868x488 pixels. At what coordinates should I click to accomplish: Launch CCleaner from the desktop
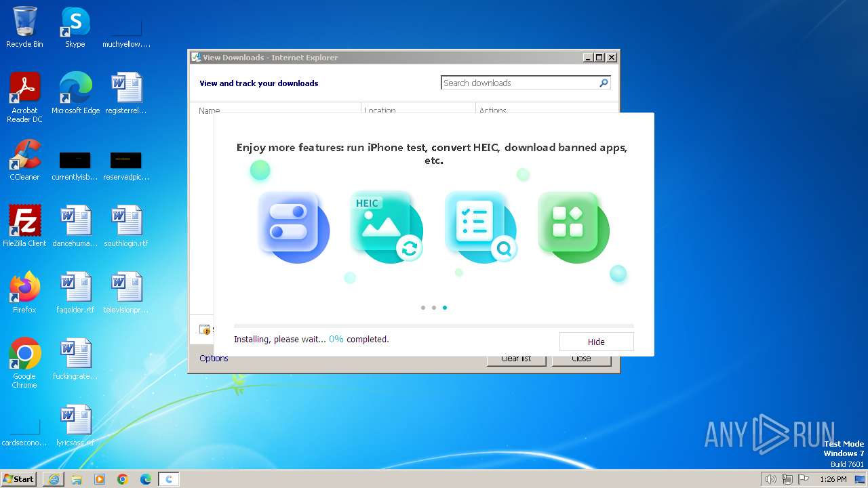click(x=24, y=160)
